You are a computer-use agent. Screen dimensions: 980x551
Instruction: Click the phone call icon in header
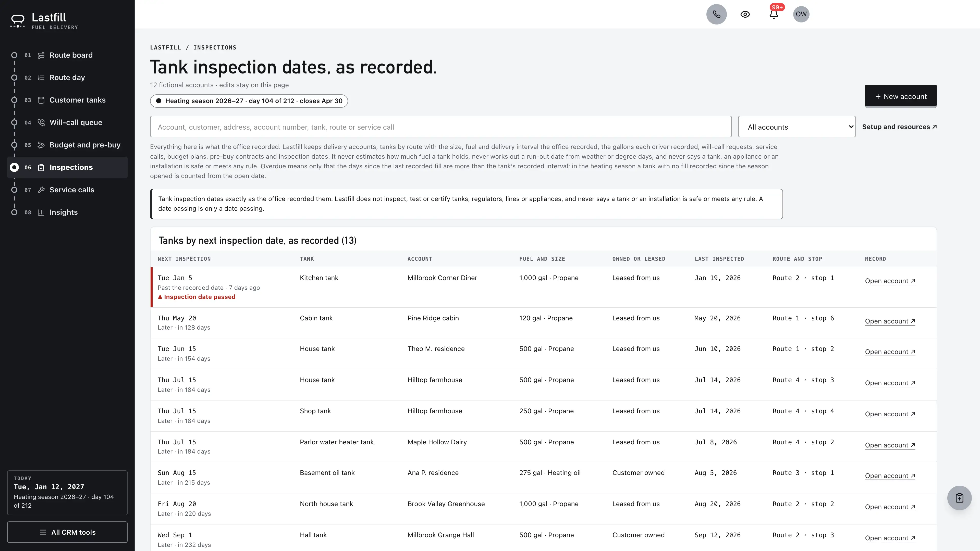pos(716,14)
